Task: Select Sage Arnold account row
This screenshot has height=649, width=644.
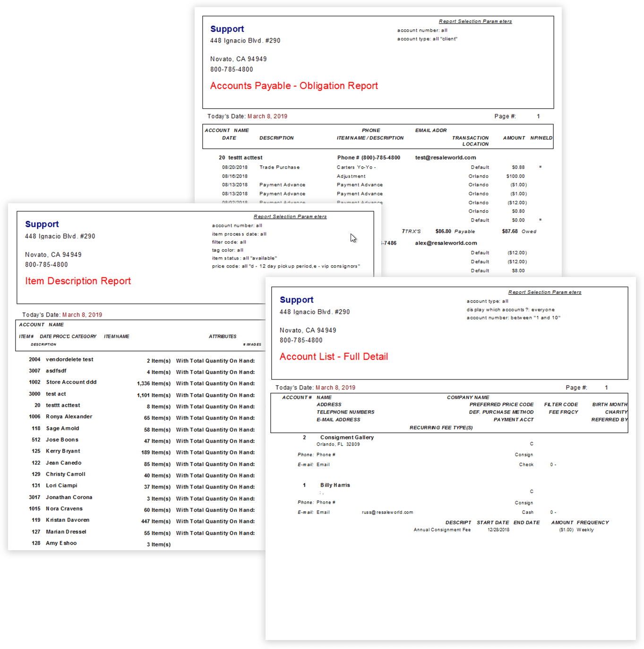Action: [55, 429]
